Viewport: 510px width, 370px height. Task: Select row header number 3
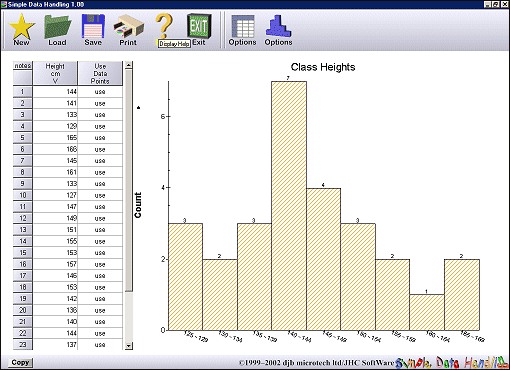click(23, 115)
